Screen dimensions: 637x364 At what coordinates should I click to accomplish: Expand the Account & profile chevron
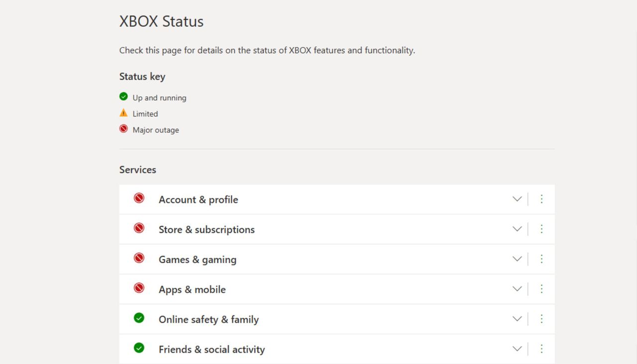pyautogui.click(x=517, y=199)
